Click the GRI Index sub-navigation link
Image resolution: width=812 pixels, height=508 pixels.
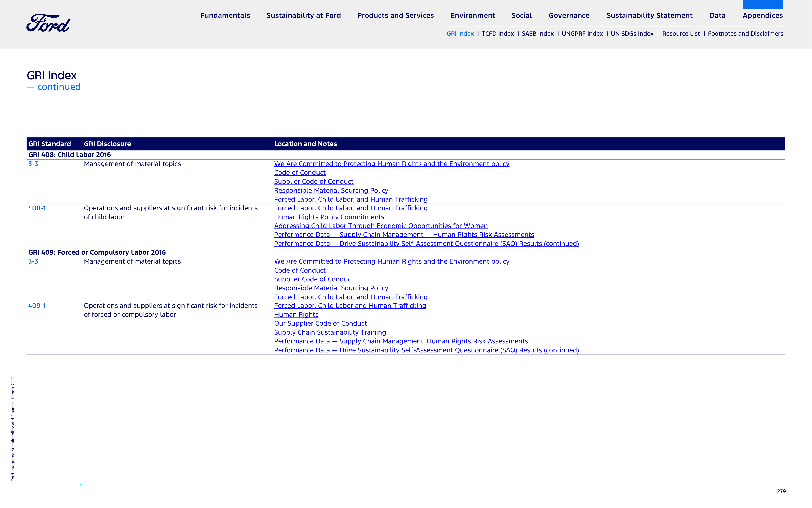460,34
